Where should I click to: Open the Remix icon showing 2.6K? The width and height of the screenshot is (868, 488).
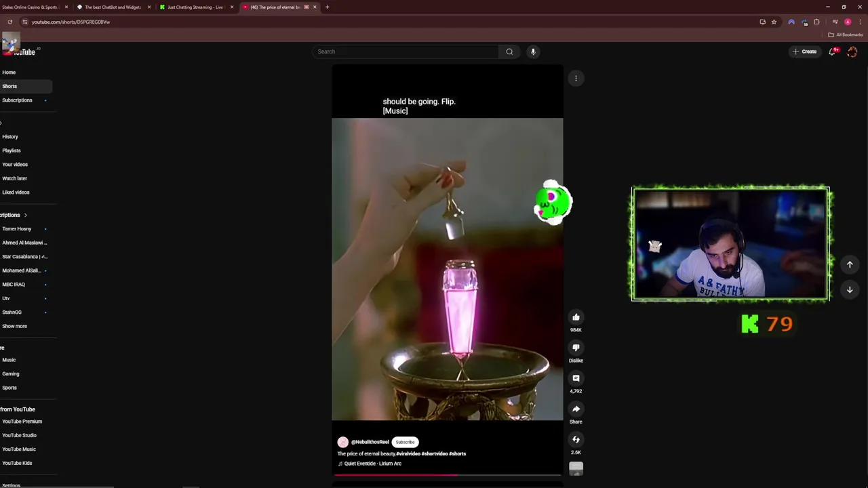coord(576,439)
